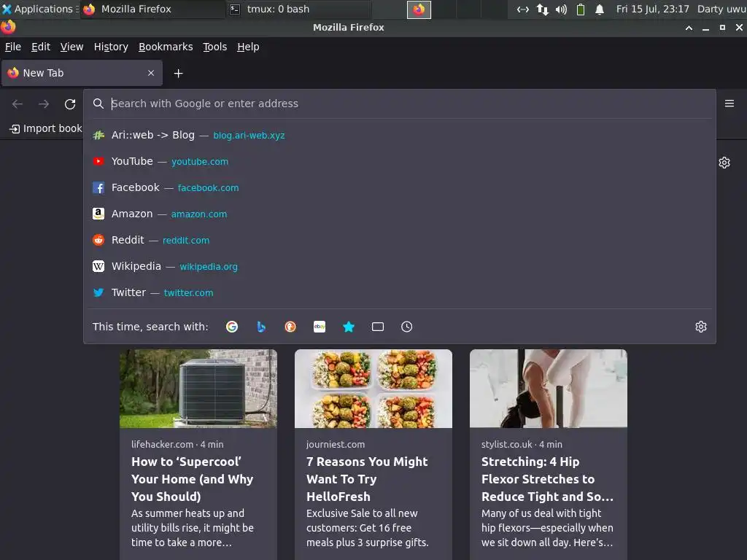Search in bookmarks star icon

click(x=349, y=327)
